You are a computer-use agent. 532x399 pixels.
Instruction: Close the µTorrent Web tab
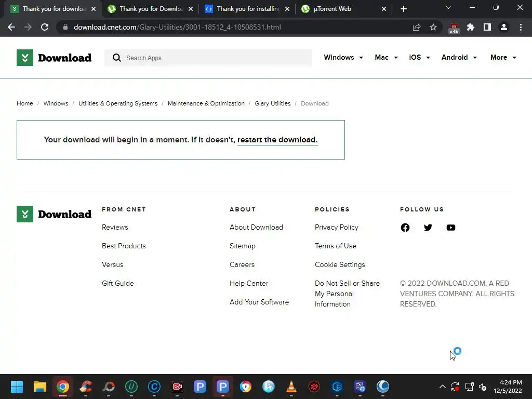coord(384,9)
